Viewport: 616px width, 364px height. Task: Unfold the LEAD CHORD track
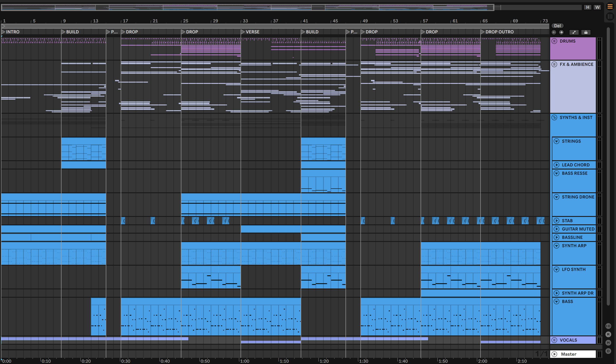tap(557, 165)
